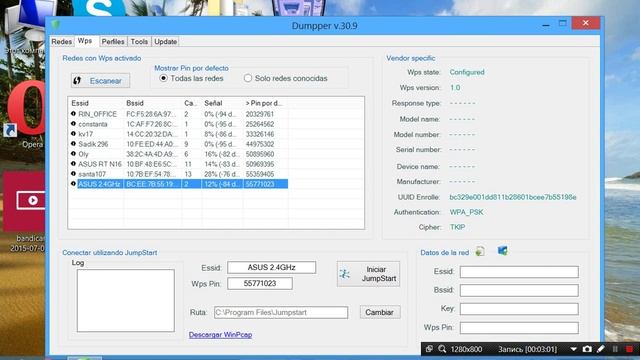Click the JumpStart icon on Iniciar JumpStart
This screenshot has width=640, height=360.
point(344,274)
